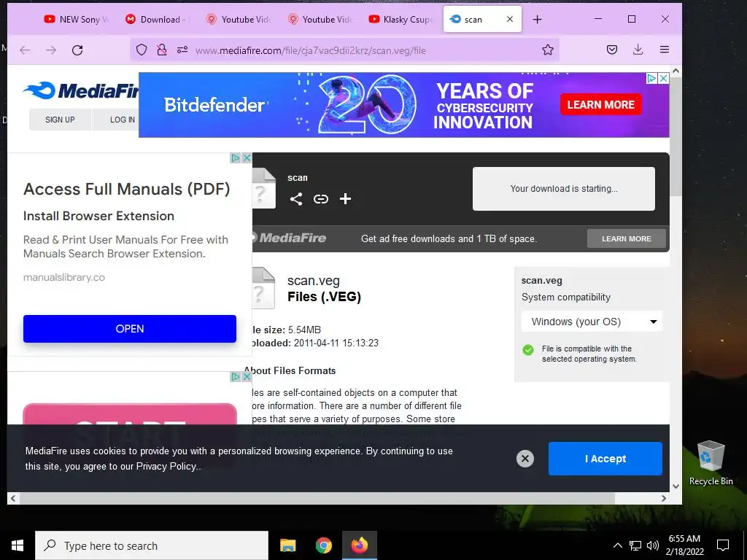This screenshot has width=747, height=560.
Task: Open File Explorer from taskbar
Action: point(287,545)
